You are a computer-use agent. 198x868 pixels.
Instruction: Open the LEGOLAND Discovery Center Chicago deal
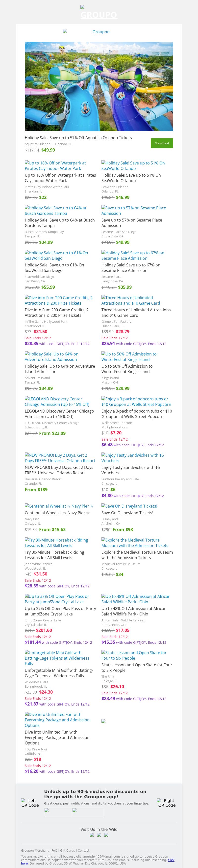point(57,401)
